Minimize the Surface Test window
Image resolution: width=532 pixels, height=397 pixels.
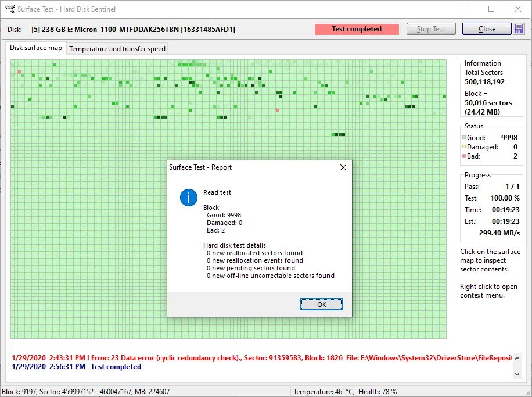click(x=465, y=9)
